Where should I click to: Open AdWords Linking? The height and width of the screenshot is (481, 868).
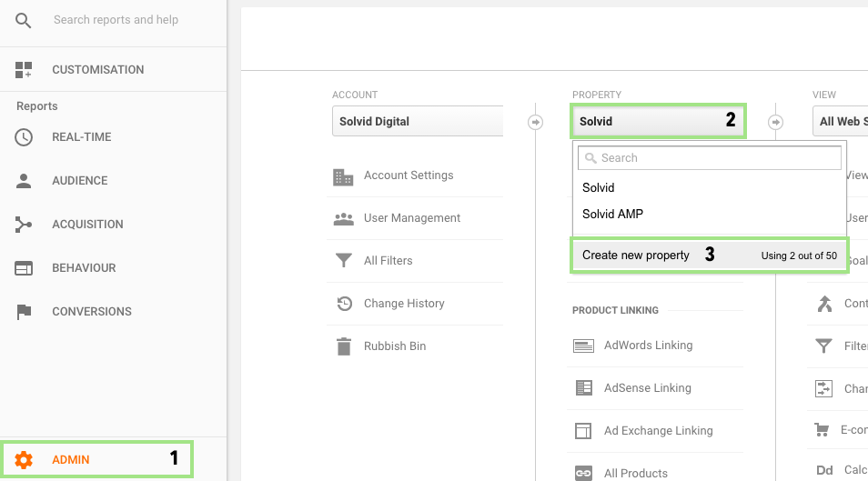(x=648, y=346)
